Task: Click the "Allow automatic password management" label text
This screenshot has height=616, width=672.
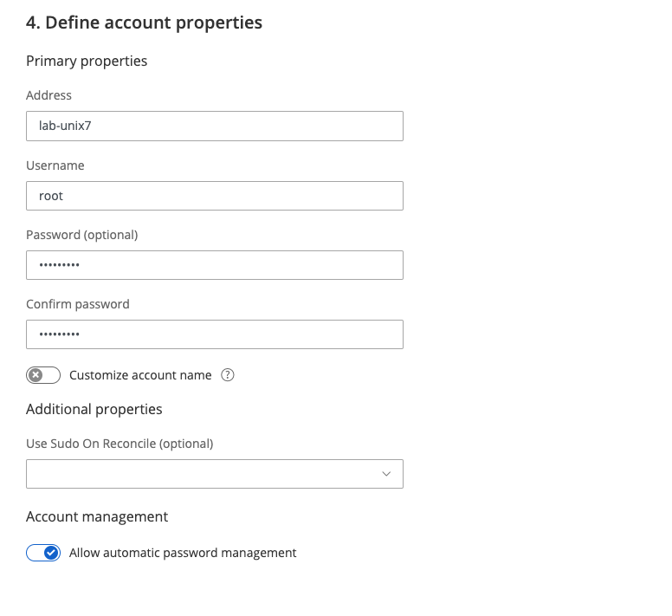Action: [x=183, y=553]
